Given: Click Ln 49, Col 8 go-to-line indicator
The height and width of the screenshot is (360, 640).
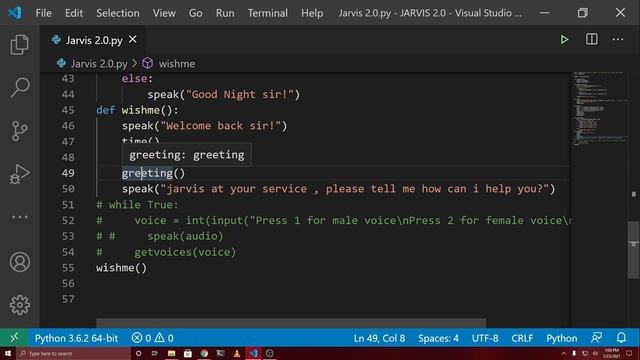Looking at the screenshot, I should [379, 338].
